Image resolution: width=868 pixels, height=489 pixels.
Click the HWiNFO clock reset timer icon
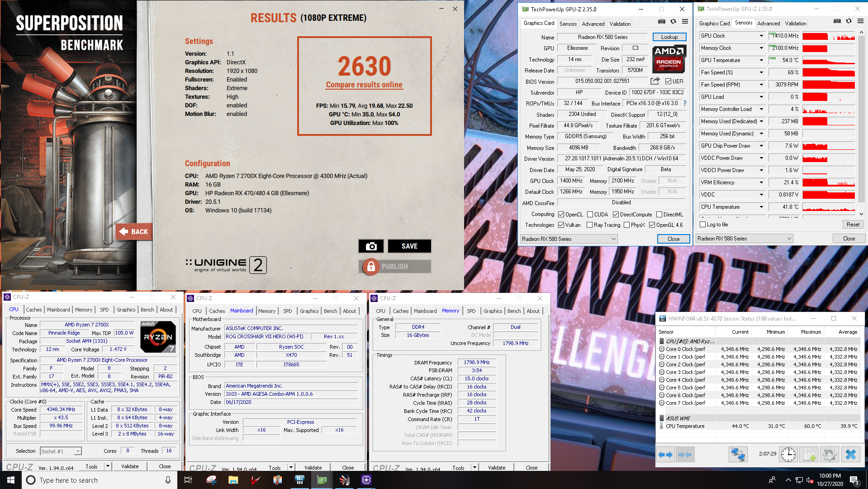coord(788,455)
